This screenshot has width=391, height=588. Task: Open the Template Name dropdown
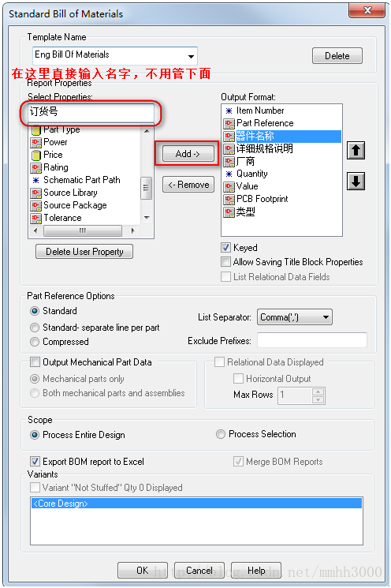pos(191,56)
